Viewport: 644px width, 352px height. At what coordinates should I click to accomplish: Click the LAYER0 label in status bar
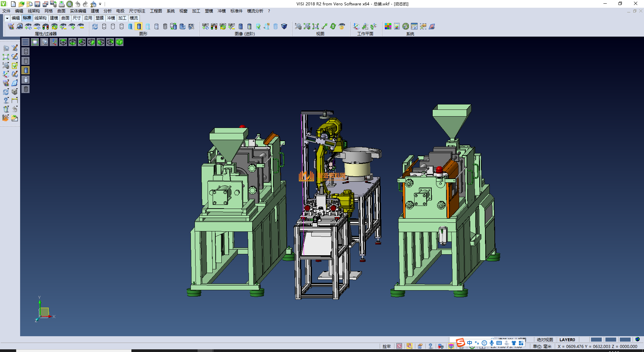[567, 340]
